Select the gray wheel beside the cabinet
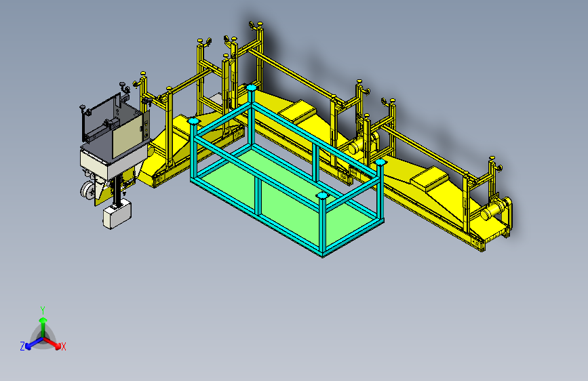588x381 pixels. 89,190
